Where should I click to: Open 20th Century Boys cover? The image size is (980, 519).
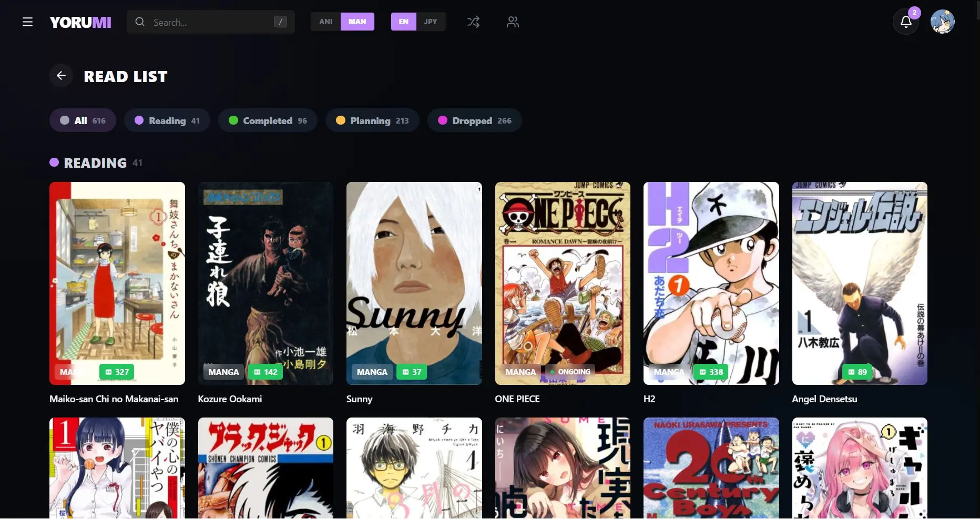click(x=711, y=468)
